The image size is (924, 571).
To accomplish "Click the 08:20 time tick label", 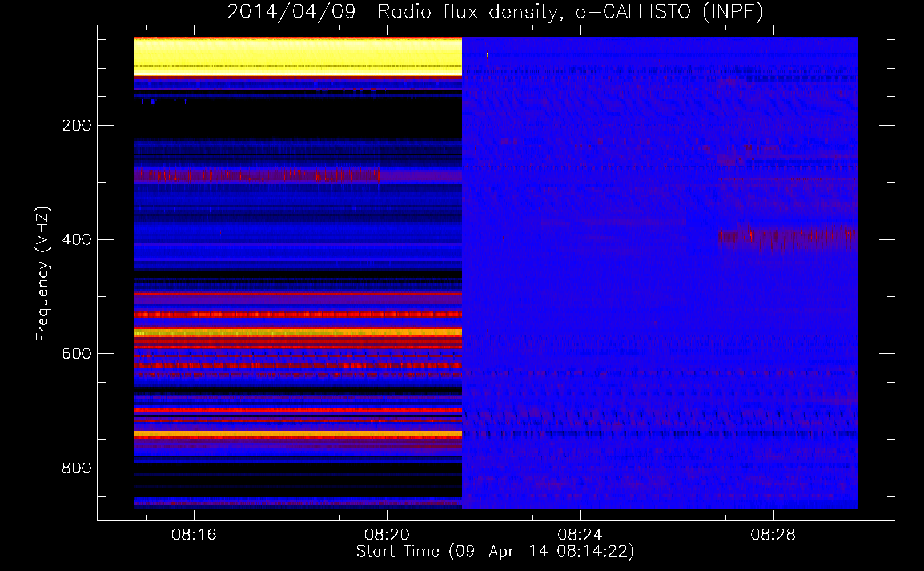I will coord(387,535).
